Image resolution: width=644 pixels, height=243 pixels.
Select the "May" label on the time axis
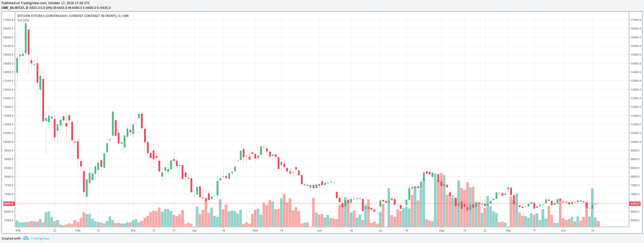(255, 230)
